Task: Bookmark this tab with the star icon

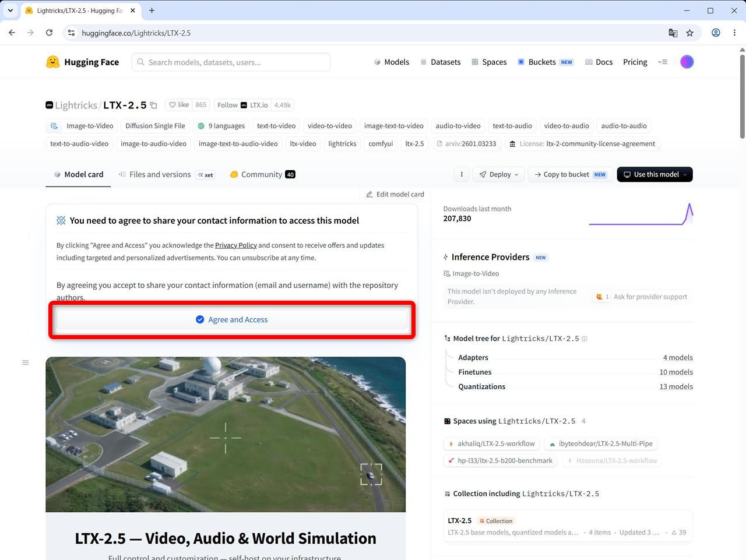Action: 690,33
